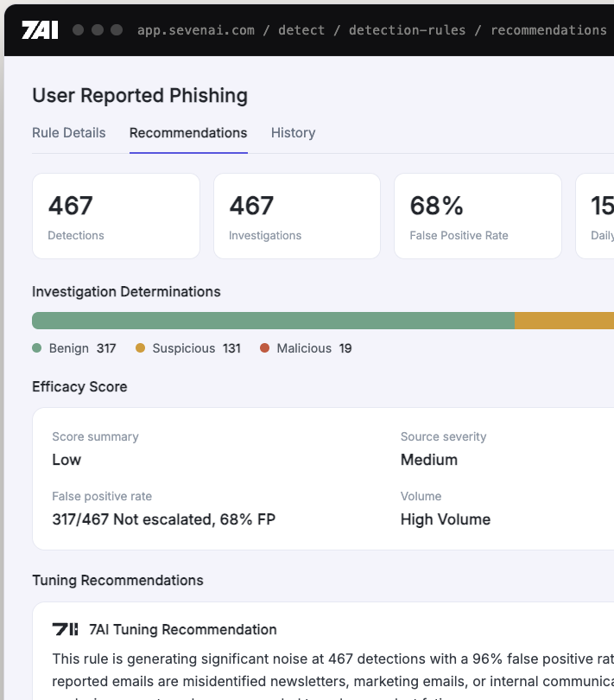Image resolution: width=614 pixels, height=700 pixels.
Task: Open the 467 Detections card
Action: 116,216
